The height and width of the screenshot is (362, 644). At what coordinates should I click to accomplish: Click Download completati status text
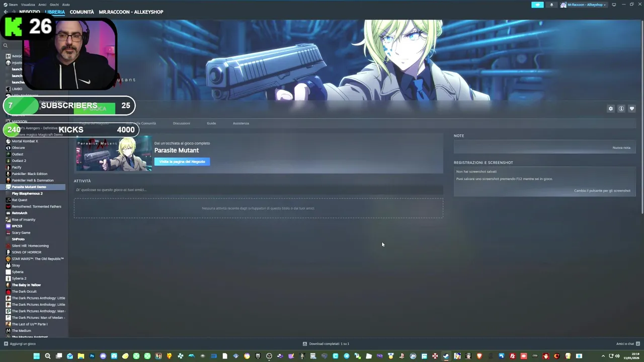click(x=329, y=344)
